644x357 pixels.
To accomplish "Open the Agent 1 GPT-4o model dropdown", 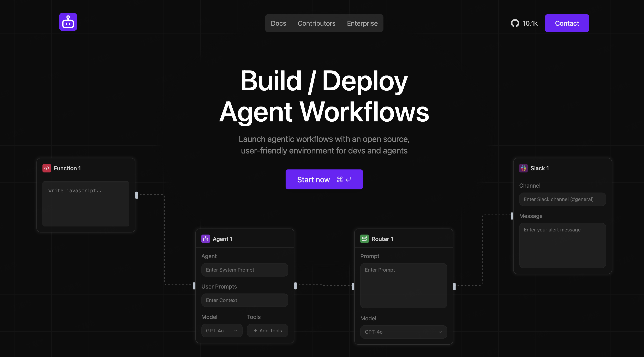I will pos(222,331).
